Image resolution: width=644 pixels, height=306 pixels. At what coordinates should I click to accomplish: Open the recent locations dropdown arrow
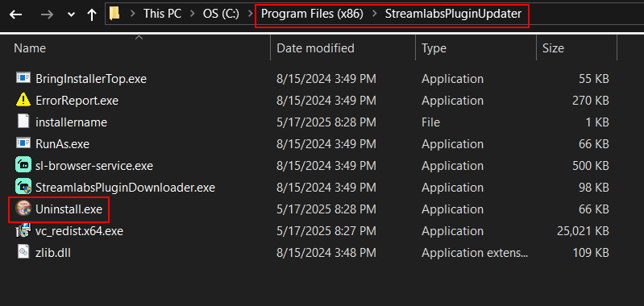tap(72, 14)
